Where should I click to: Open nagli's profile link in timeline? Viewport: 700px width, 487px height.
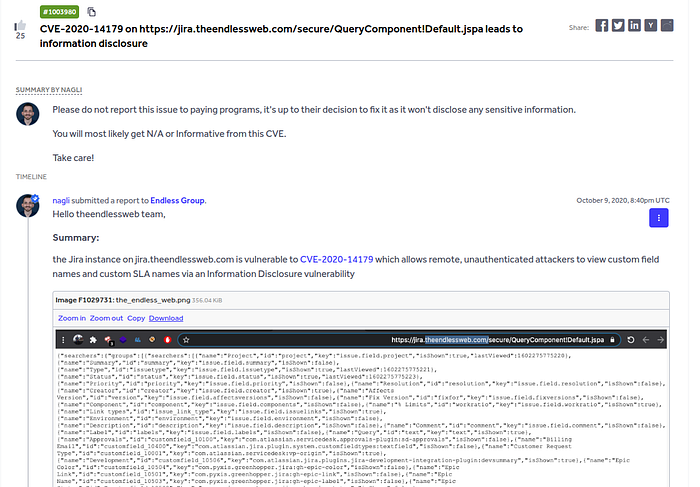coord(61,200)
